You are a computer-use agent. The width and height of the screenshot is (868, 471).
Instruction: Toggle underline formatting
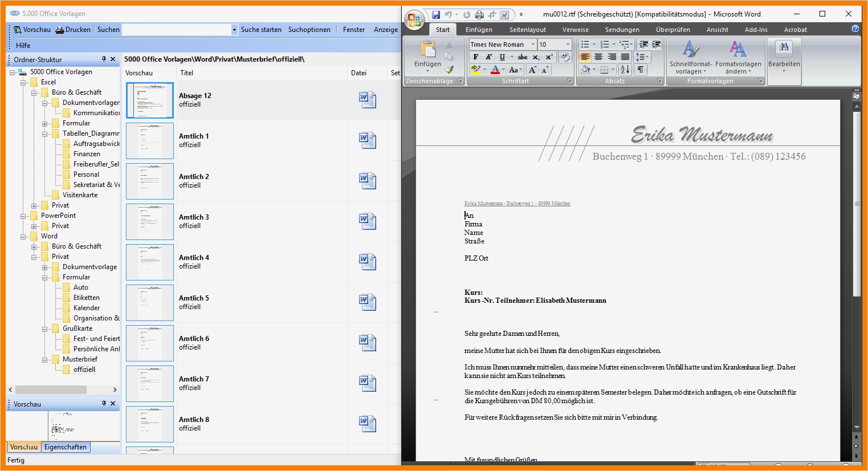click(502, 57)
